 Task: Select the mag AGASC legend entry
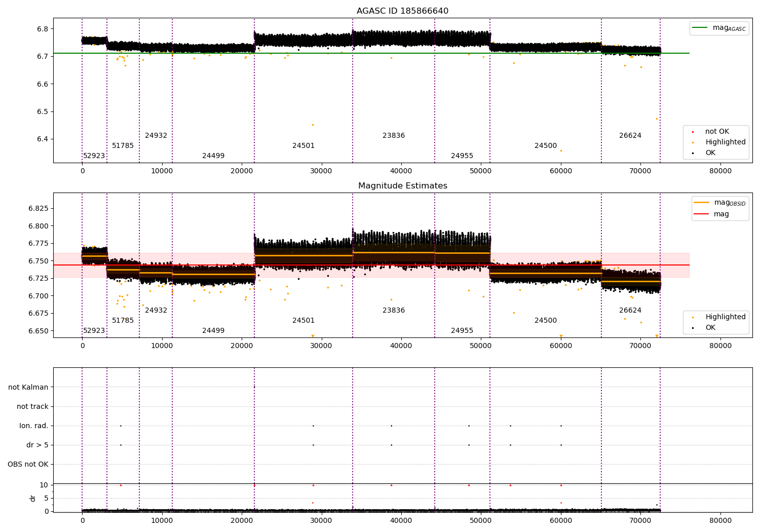point(719,28)
